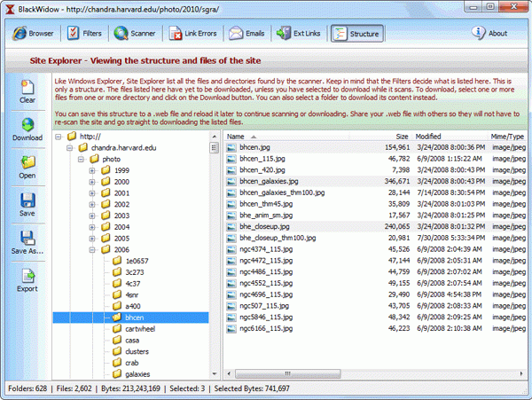The height and width of the screenshot is (400, 532).
Task: Select the cartwheel folder
Action: click(x=134, y=329)
